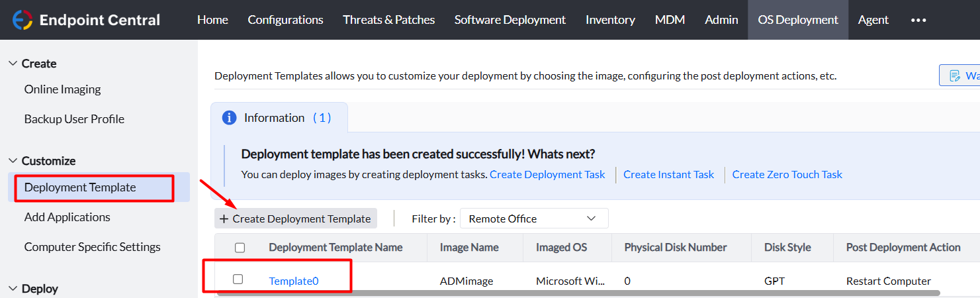The height and width of the screenshot is (298, 980).
Task: Open the Admin menu
Action: 721,20
